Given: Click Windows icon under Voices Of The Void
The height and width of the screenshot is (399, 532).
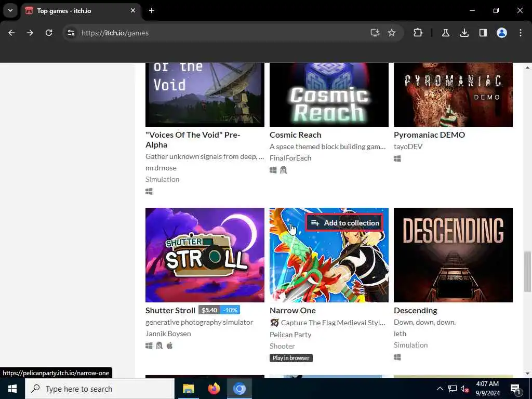Looking at the screenshot, I should click(x=149, y=192).
